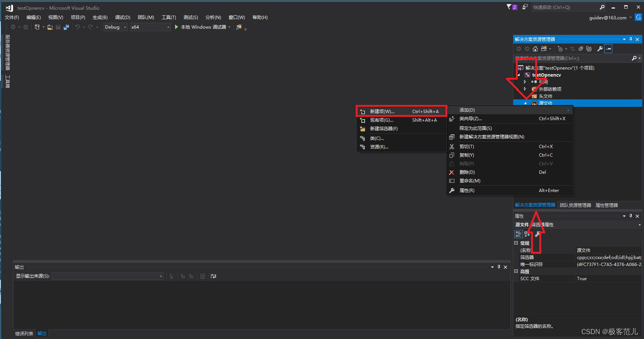
Task: Open the 源文件 筛选器属性 object dropdown
Action: (640, 225)
